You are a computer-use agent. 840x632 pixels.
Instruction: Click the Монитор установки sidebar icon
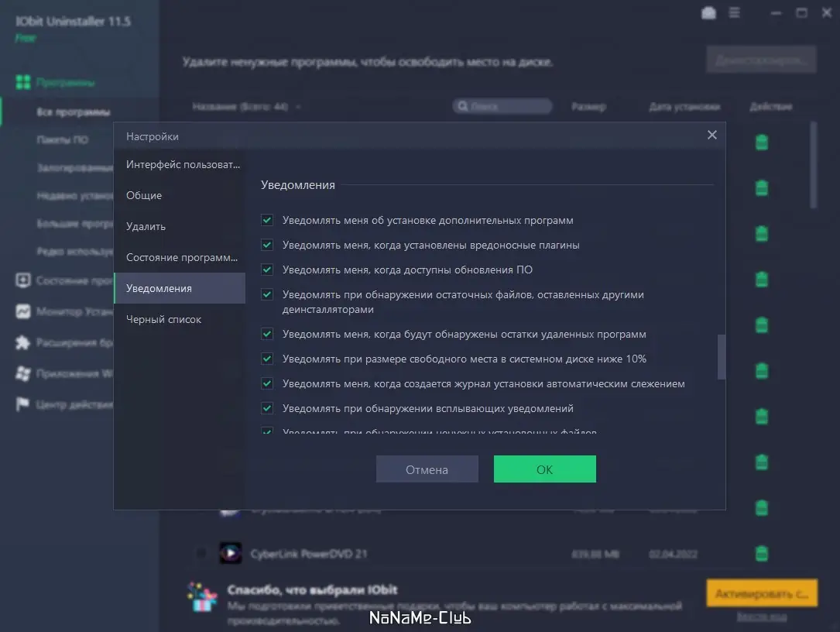23,311
